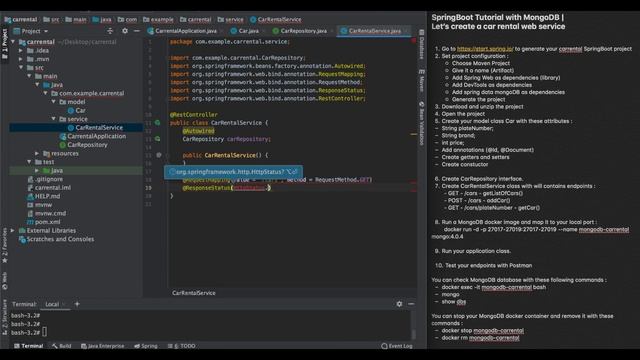The height and width of the screenshot is (360, 640).
Task: Click gutter autowired icon beside carRepository field
Action: tap(158, 139)
